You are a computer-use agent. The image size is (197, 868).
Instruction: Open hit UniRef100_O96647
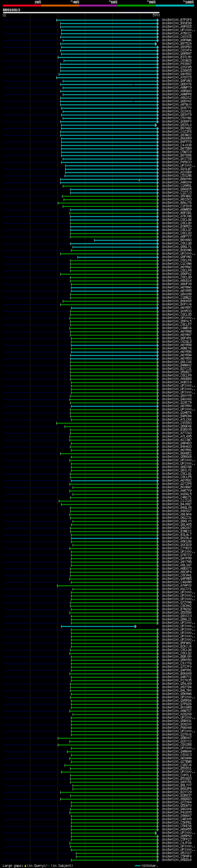[x=177, y=816]
